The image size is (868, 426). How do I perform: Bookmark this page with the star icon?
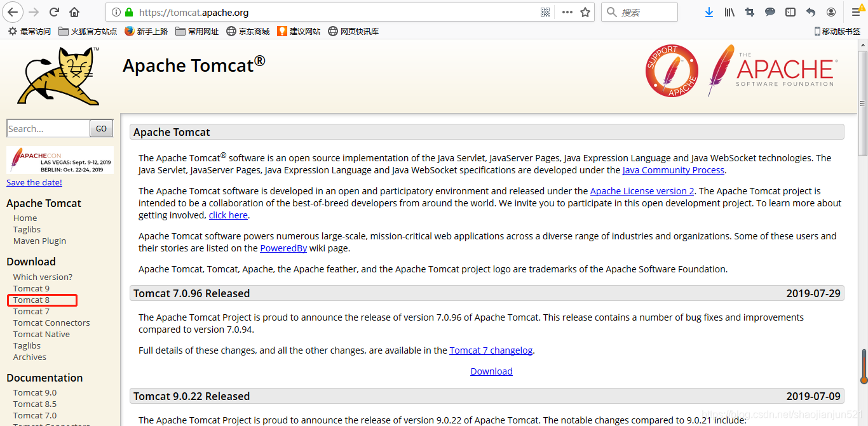point(585,12)
